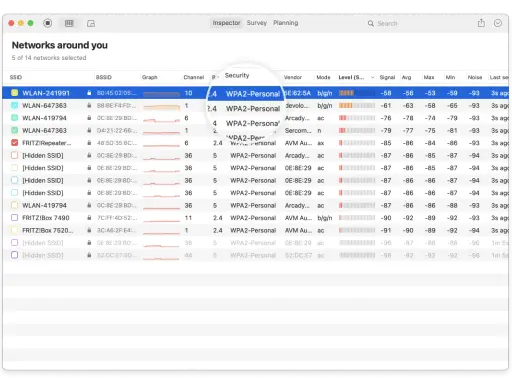
Task: Click the lock icon beside FRITZ!Box 7490
Action: [x=89, y=218]
